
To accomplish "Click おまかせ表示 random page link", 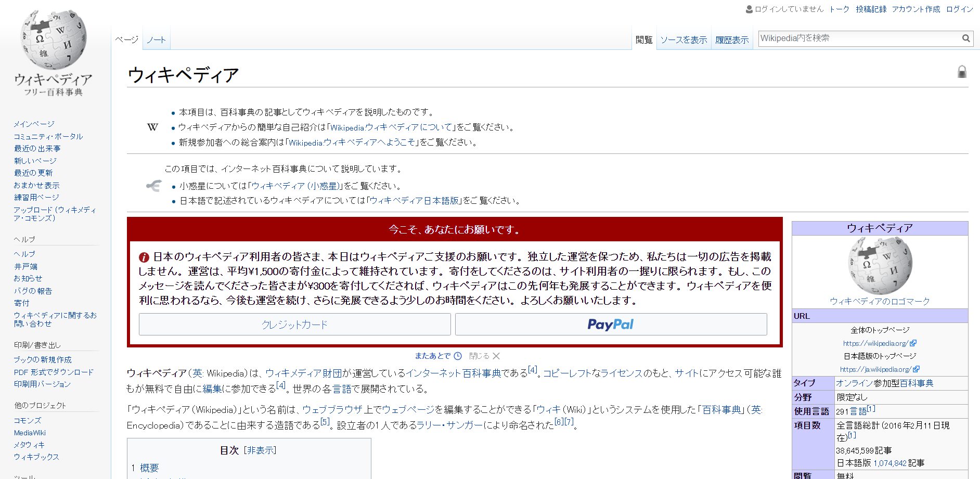I will point(36,186).
